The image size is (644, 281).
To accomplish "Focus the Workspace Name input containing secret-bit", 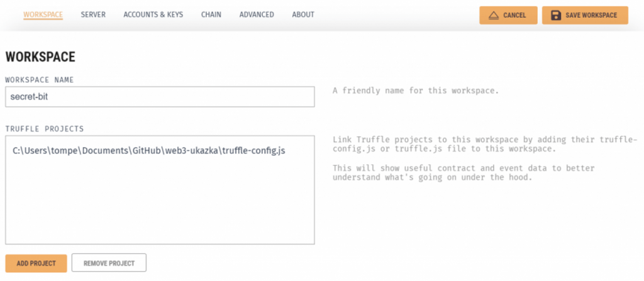I will [x=160, y=97].
